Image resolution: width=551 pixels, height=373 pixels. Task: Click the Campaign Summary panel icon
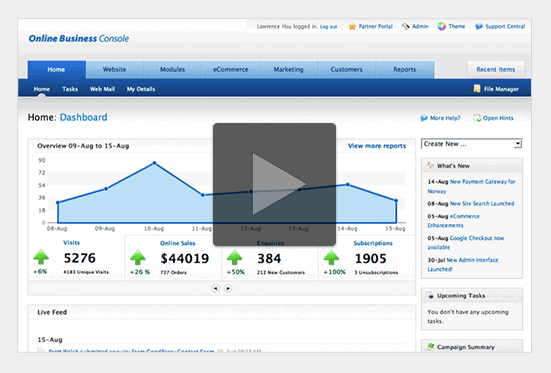[x=430, y=347]
